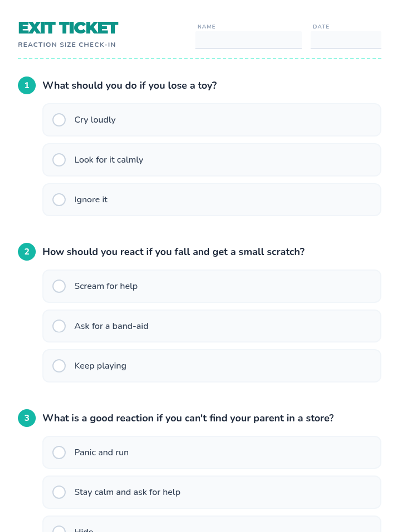The image size is (399, 532).
Task: Click the lost parent question text
Action: tap(188, 418)
